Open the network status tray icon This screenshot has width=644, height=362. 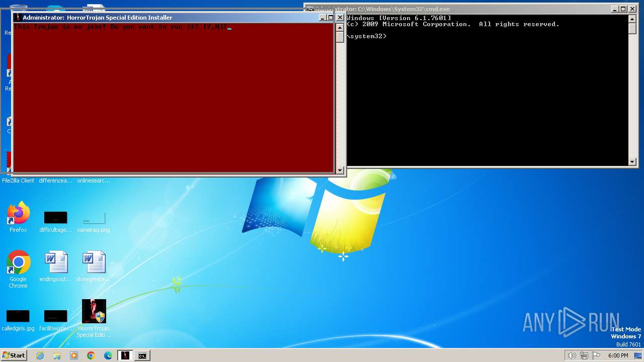(584, 355)
